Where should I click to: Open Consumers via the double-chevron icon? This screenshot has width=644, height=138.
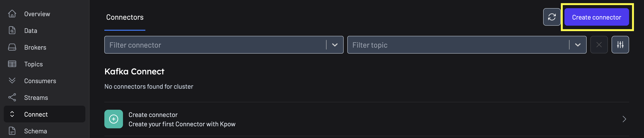tap(12, 81)
